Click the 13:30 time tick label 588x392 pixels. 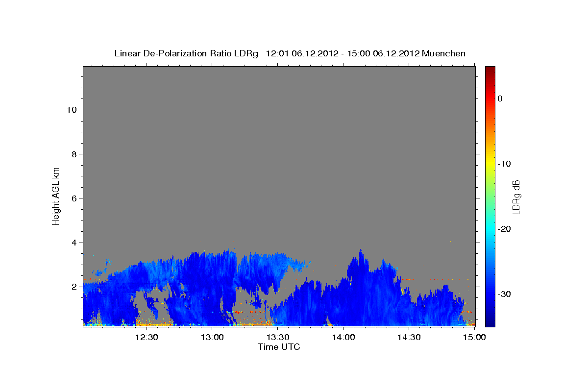pyautogui.click(x=277, y=337)
